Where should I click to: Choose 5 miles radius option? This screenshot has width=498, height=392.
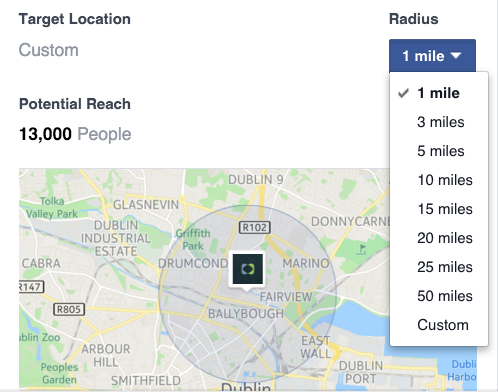pyautogui.click(x=439, y=151)
